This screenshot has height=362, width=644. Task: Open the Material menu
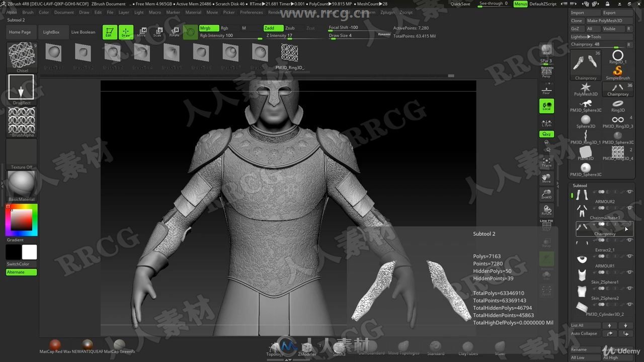(x=193, y=12)
